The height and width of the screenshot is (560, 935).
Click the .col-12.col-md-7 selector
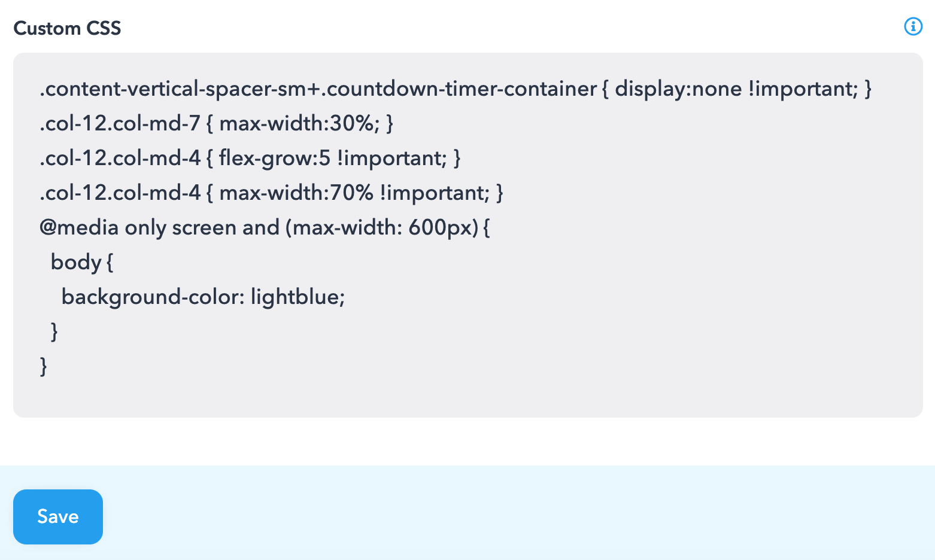(x=120, y=123)
